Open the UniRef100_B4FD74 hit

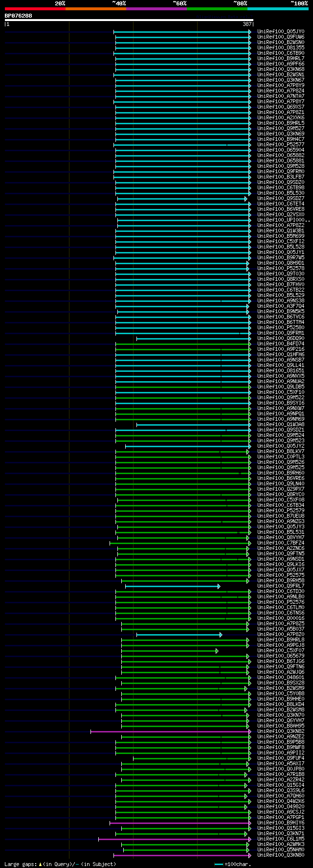281,344
